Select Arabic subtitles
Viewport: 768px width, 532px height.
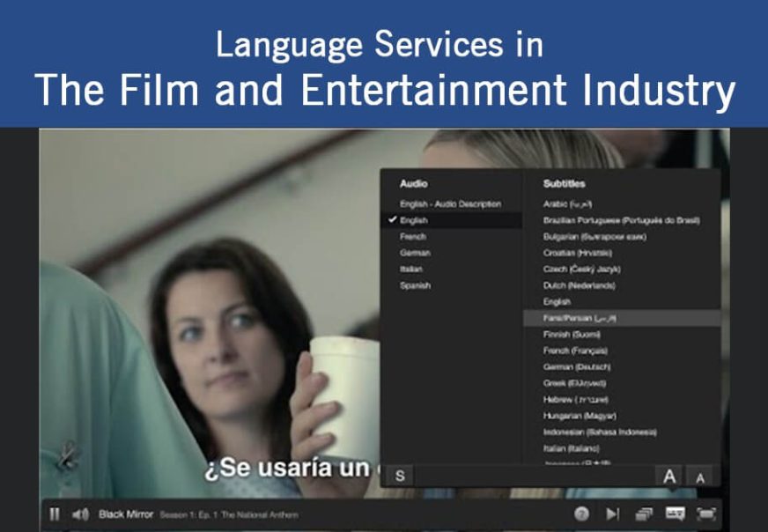coord(567,203)
